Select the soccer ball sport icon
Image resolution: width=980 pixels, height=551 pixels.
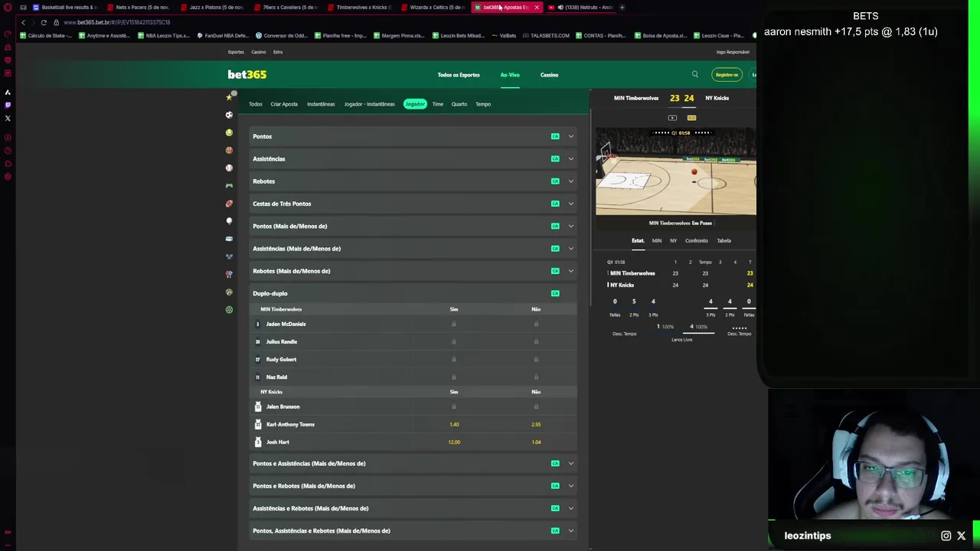pos(229,115)
